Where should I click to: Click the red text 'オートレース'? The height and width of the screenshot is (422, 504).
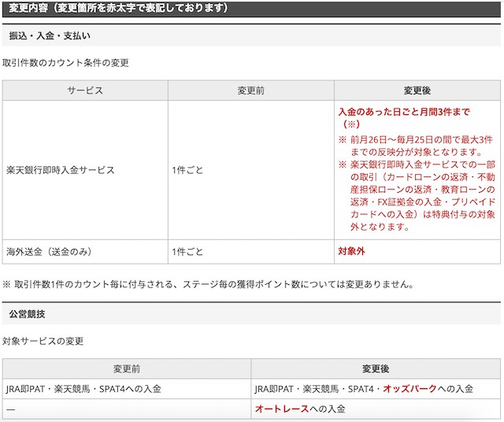coord(282,409)
